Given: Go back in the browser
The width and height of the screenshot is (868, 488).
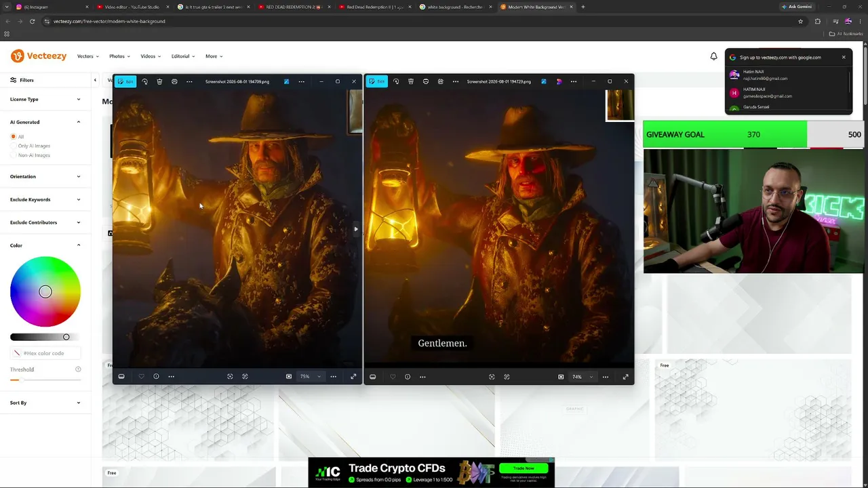Looking at the screenshot, I should 7,21.
